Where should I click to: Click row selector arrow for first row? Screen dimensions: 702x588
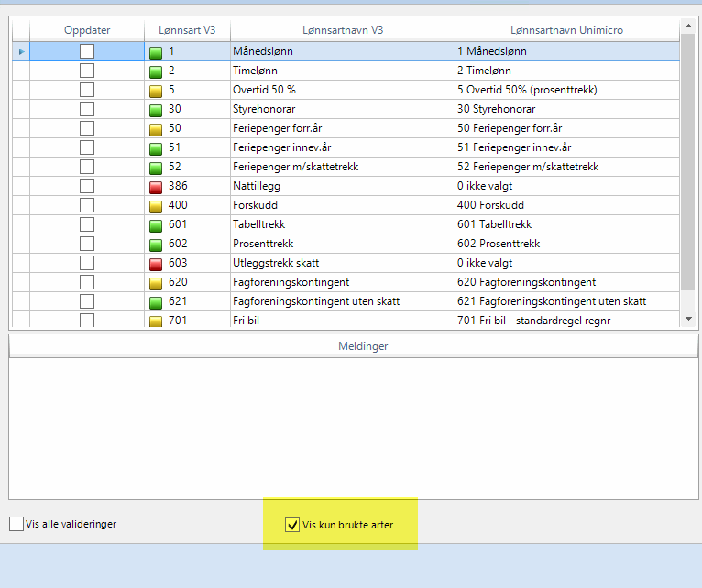[20, 51]
